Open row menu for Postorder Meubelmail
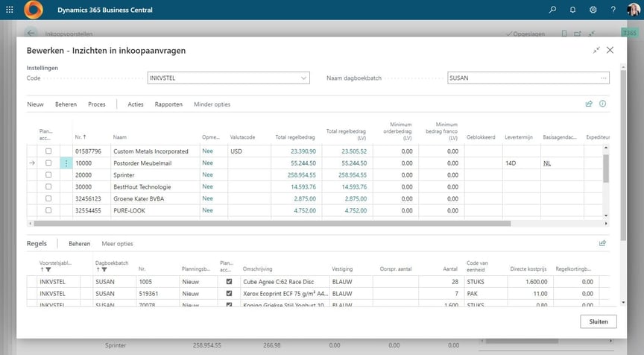Screen dimensions: 644x355 pos(66,163)
